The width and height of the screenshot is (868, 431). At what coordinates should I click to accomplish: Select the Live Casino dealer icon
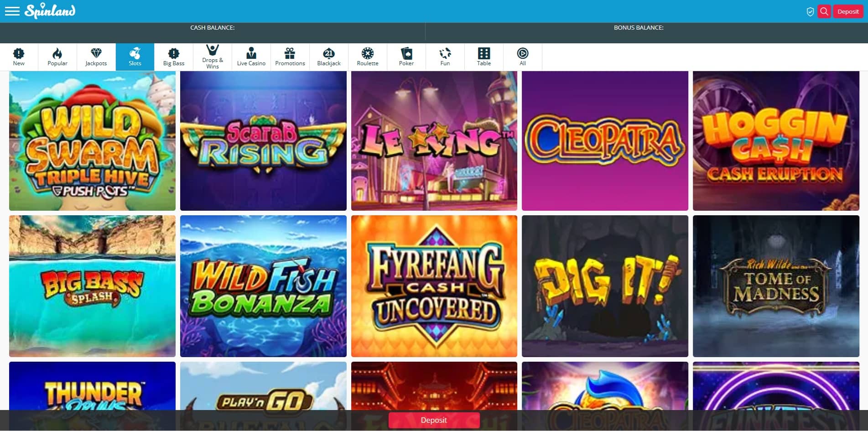pyautogui.click(x=251, y=57)
